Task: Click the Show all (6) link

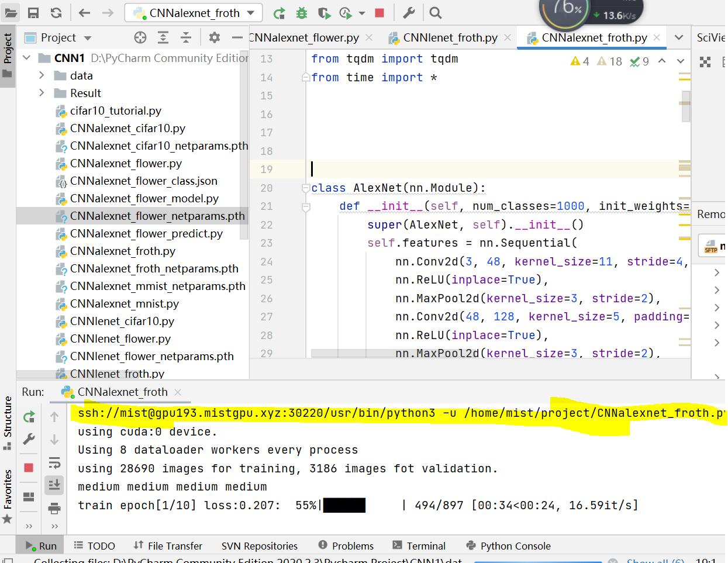Action: coord(655,560)
